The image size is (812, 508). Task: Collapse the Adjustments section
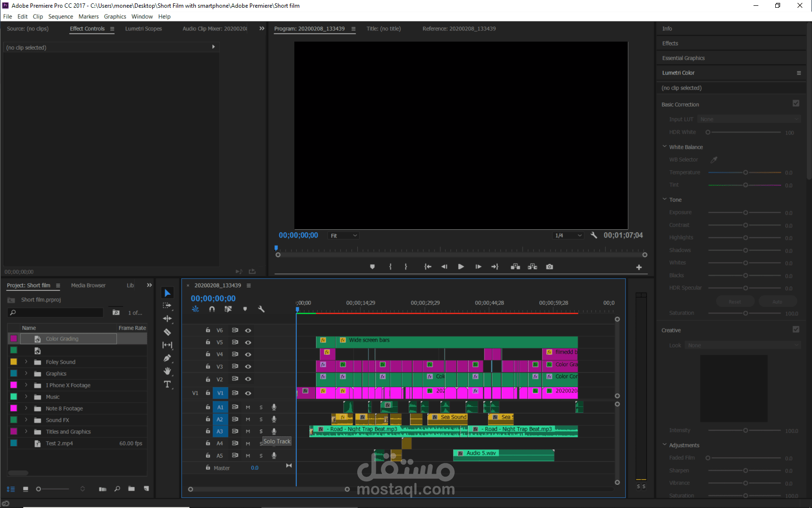665,445
